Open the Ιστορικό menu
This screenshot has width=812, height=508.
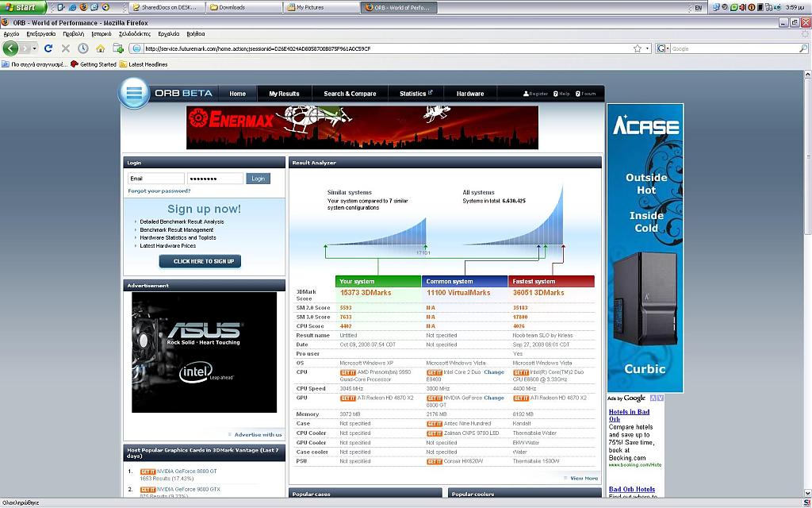pyautogui.click(x=101, y=33)
